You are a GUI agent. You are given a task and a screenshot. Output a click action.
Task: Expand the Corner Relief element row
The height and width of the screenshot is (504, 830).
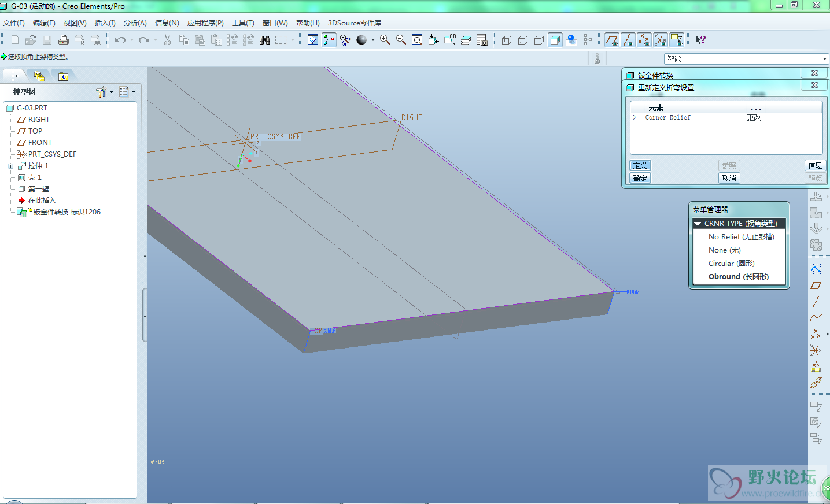635,117
